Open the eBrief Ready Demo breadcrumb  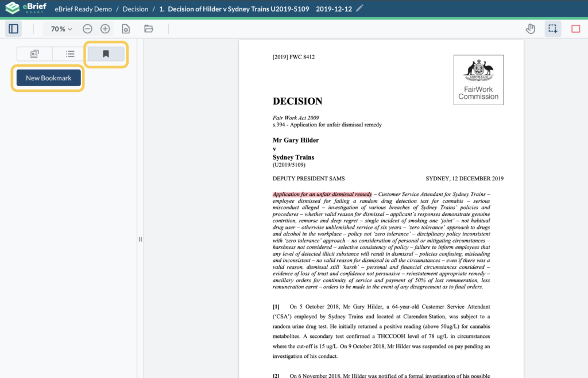83,9
